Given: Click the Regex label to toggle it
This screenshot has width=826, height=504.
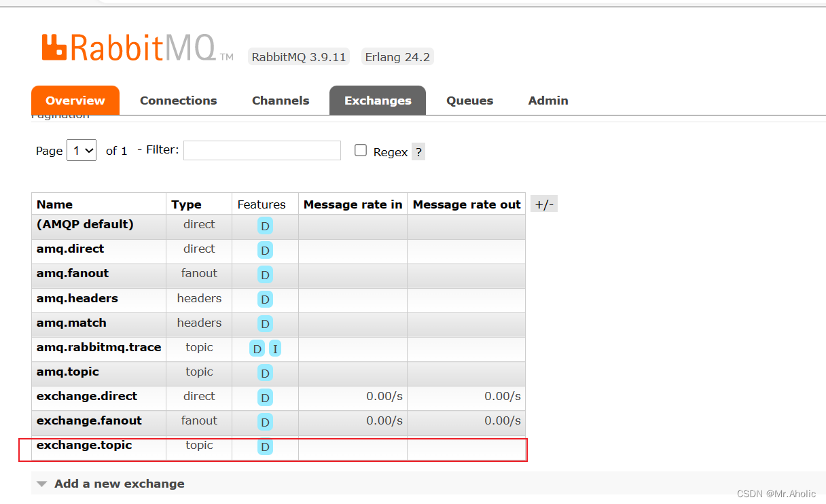Looking at the screenshot, I should (x=389, y=152).
